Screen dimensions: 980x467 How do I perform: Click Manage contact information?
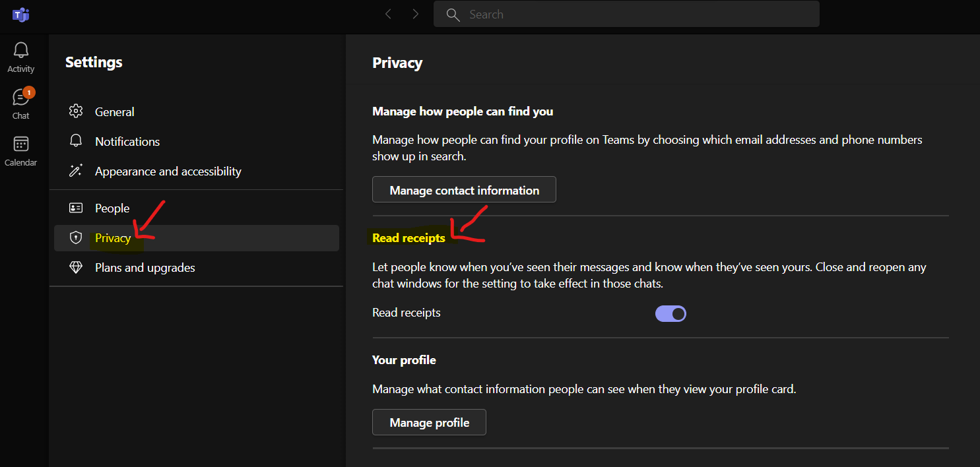(x=463, y=189)
